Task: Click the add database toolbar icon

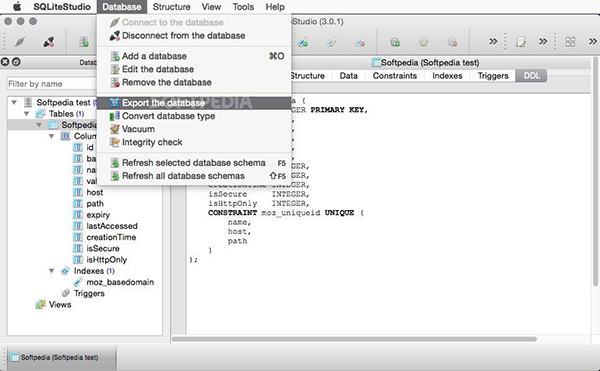Action: (84, 42)
